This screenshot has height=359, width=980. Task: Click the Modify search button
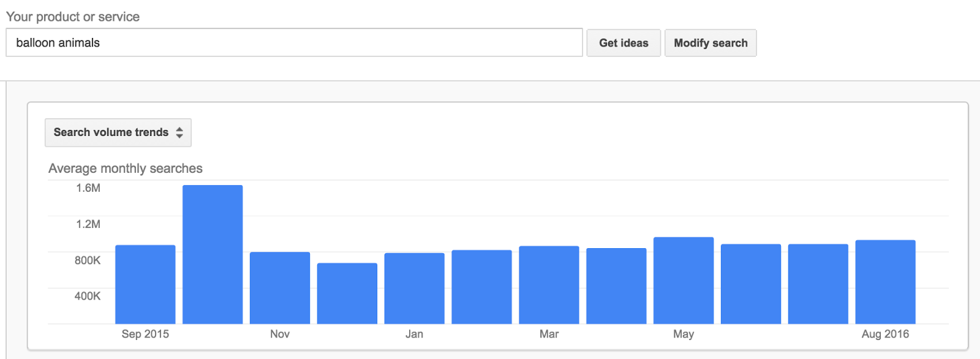click(710, 43)
